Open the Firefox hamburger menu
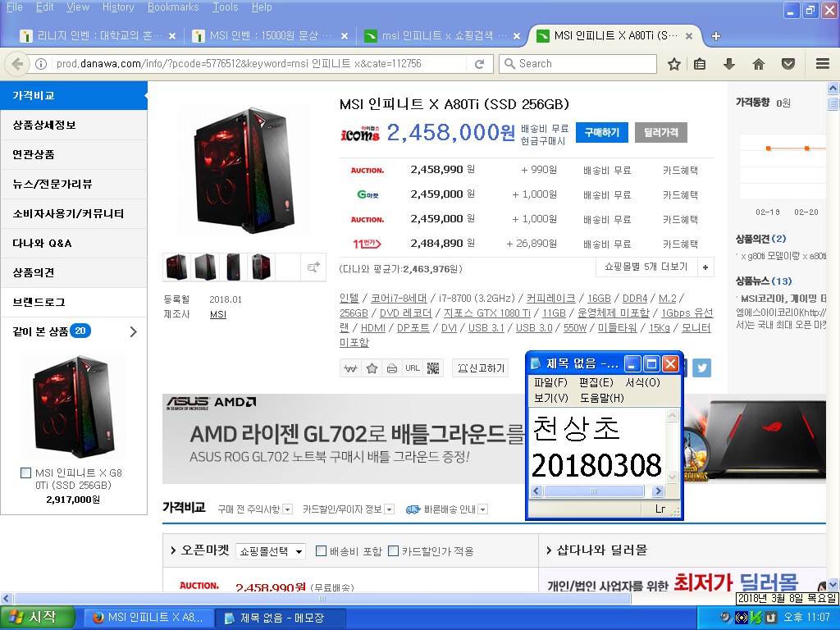840x630 pixels. (823, 64)
